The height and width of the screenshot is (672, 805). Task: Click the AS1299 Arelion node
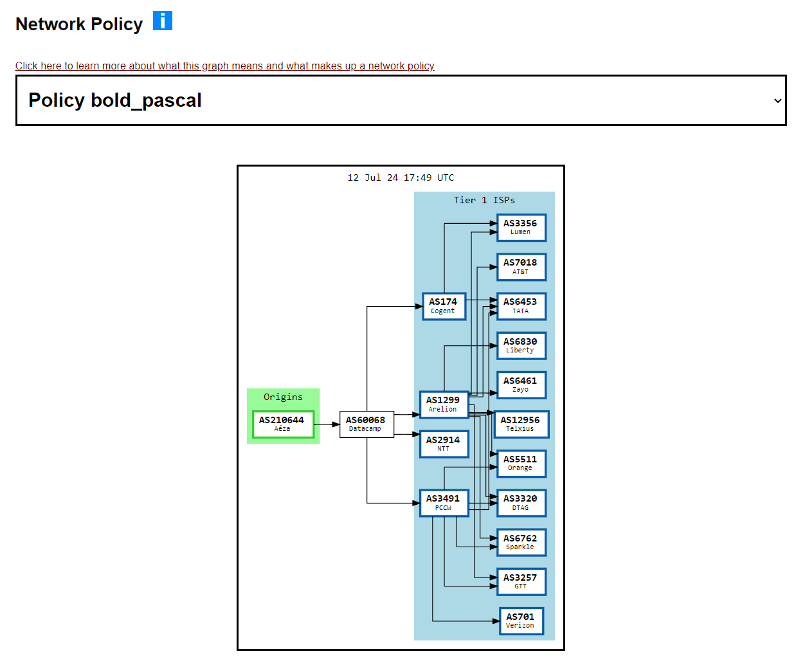tap(444, 404)
